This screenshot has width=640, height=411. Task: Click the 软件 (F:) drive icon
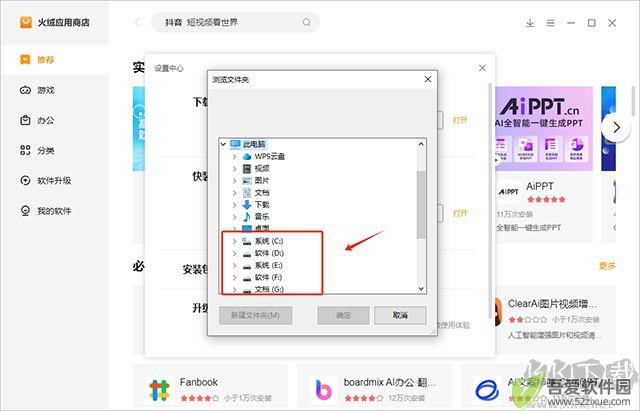click(247, 278)
